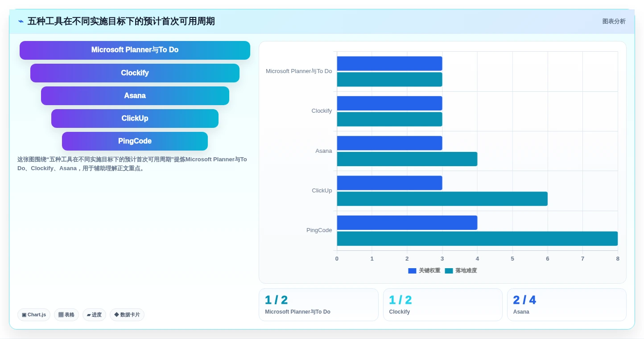Open the Microsoft Planner与To Do 1 / 2 data card
Screen dimensions: 644x339
pyautogui.click(x=318, y=305)
